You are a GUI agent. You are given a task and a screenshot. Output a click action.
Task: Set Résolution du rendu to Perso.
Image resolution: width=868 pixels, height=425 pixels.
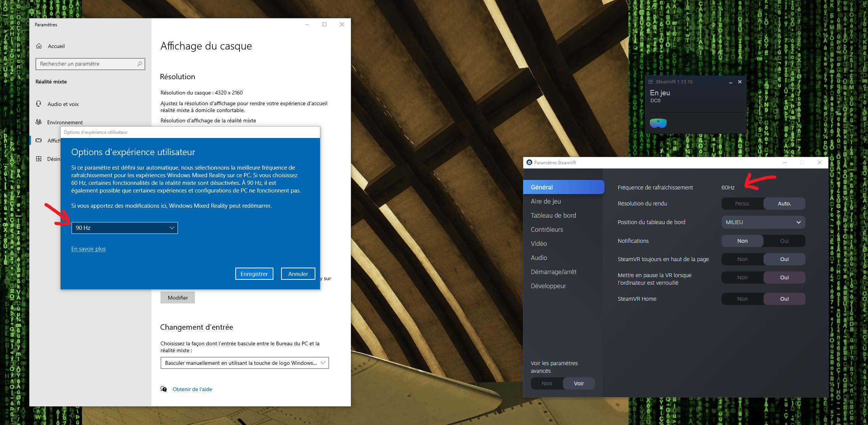coord(742,204)
